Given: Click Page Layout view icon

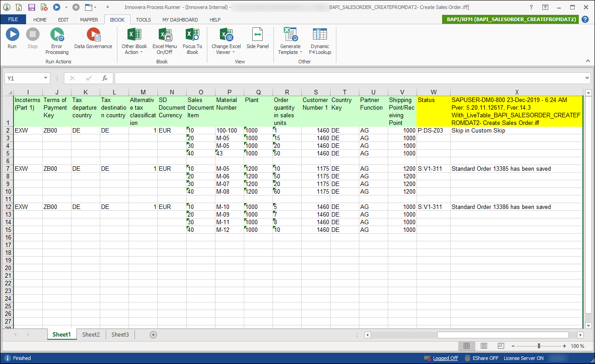Looking at the screenshot, I should 484,346.
